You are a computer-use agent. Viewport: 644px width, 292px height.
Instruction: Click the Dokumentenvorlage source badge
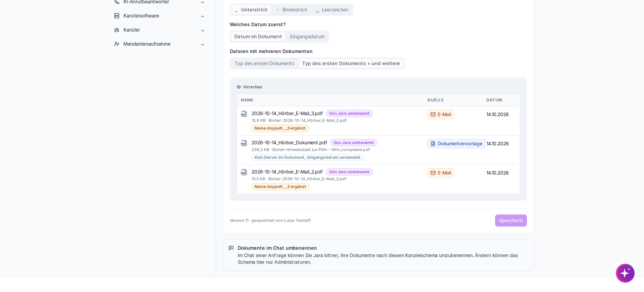point(456,144)
